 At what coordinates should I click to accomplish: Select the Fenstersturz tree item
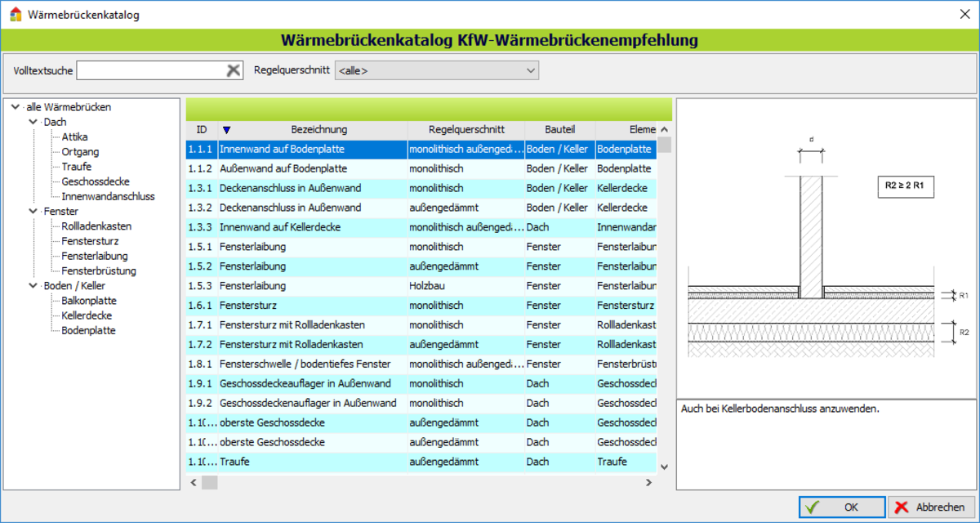coord(89,241)
